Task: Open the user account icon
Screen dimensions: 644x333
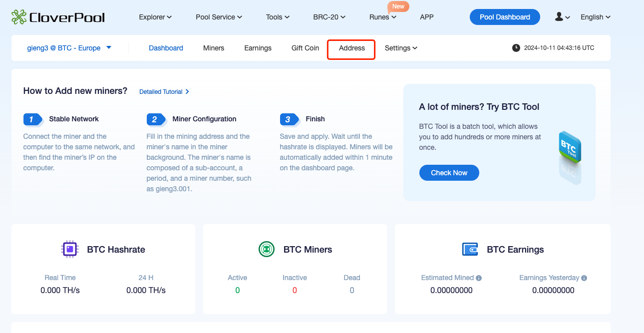Action: pos(559,16)
